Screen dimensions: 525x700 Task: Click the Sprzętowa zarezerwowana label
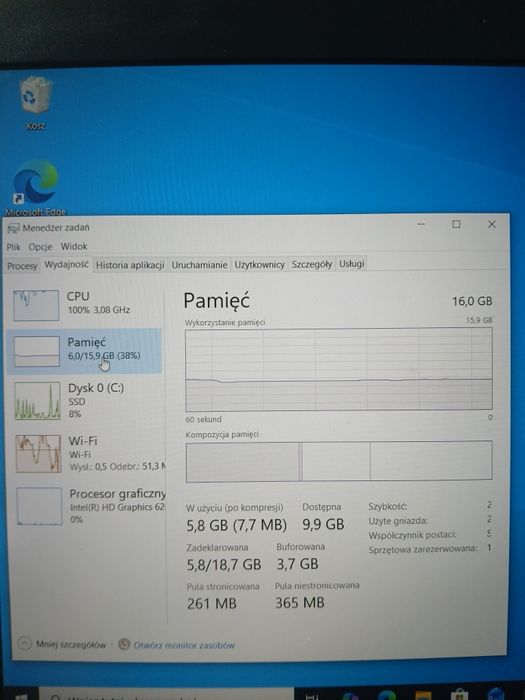[x=422, y=549]
